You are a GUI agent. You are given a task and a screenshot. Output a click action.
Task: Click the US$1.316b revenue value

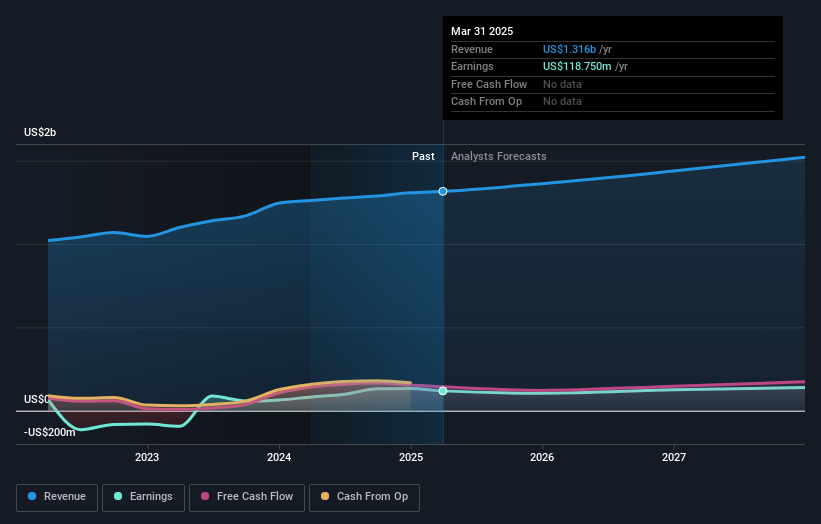coord(569,49)
